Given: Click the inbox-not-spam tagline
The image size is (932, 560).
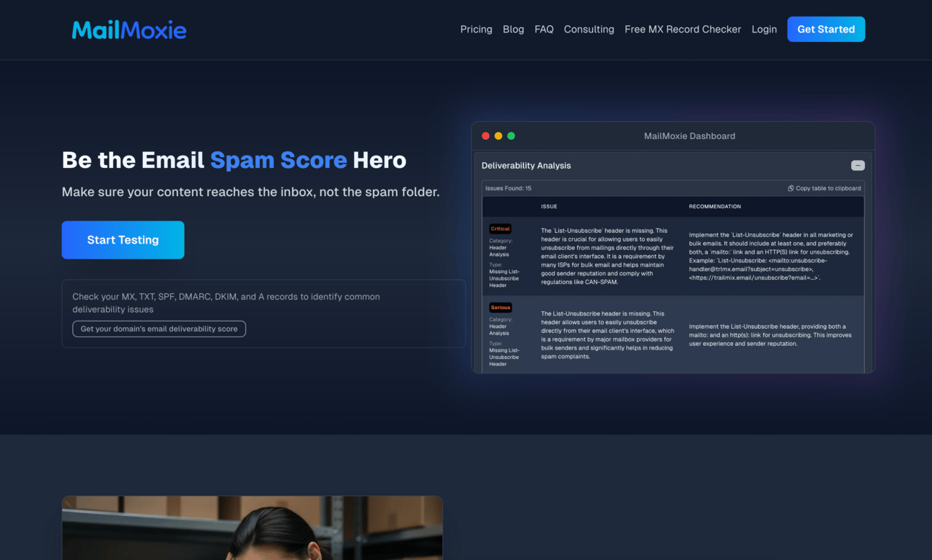Looking at the screenshot, I should [x=250, y=192].
